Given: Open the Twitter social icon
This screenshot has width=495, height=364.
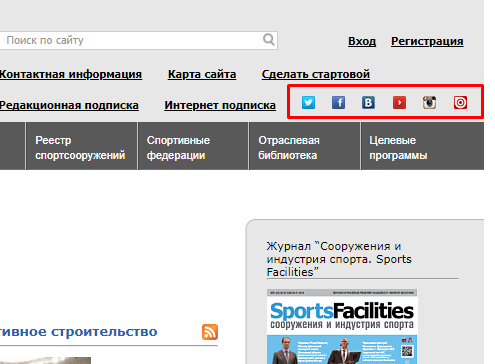Looking at the screenshot, I should point(308,102).
